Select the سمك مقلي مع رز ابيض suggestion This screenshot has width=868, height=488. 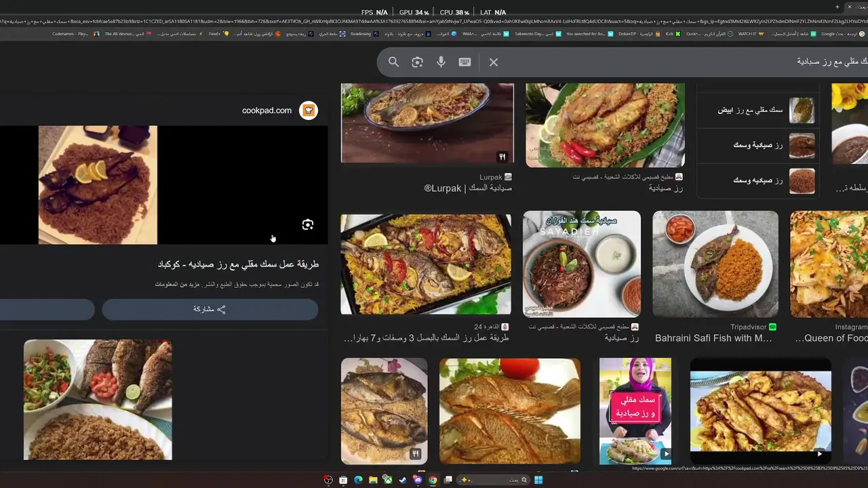[x=757, y=110]
